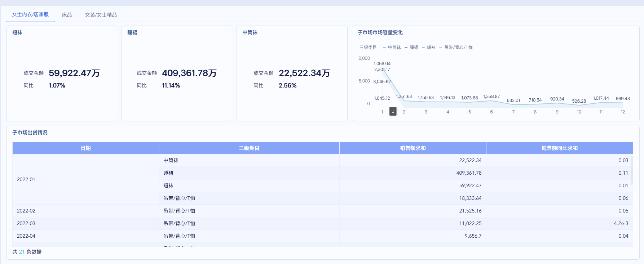Open the 床品 tab

pyautogui.click(x=67, y=15)
